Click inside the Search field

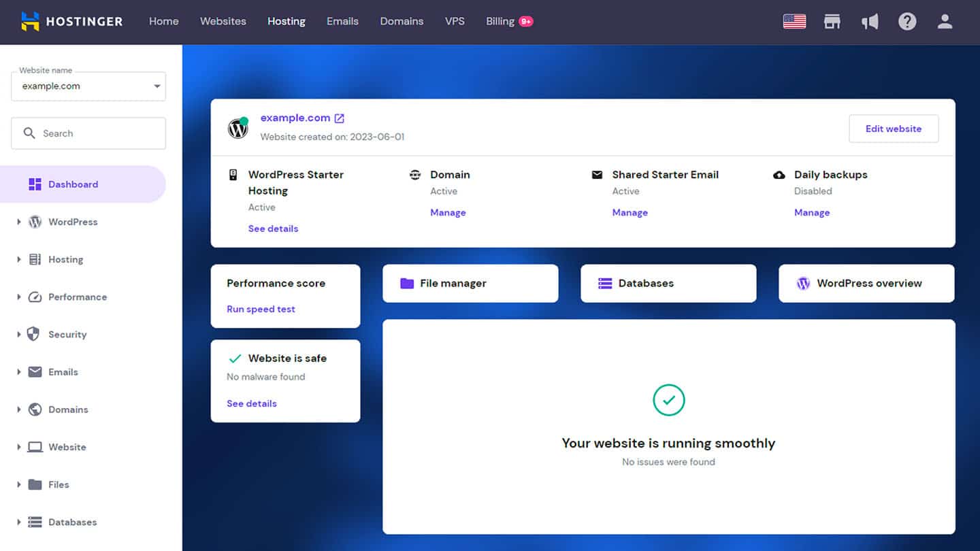(88, 133)
